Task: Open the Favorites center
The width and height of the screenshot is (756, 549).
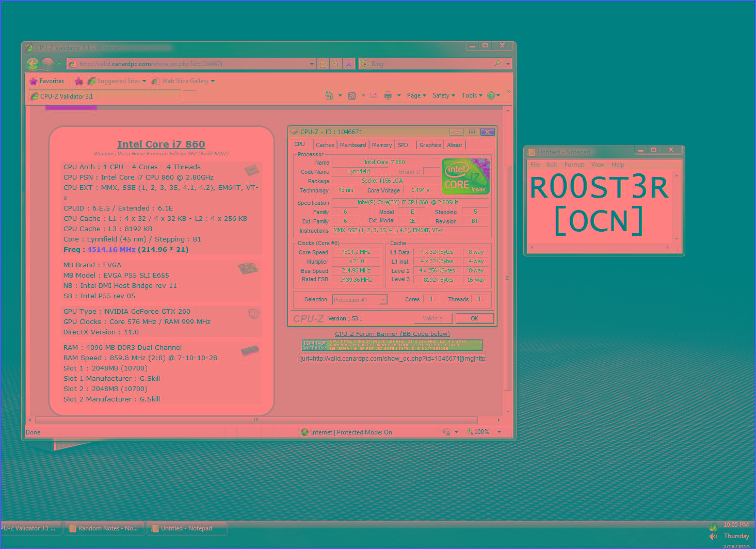Action: point(47,81)
